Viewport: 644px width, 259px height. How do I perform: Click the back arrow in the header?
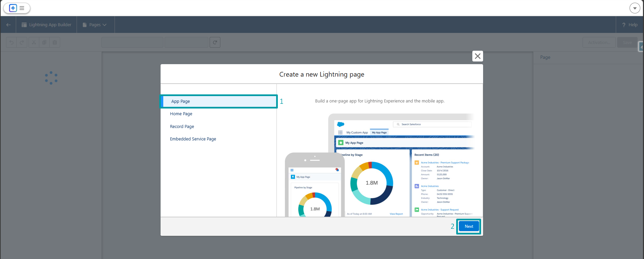8,25
